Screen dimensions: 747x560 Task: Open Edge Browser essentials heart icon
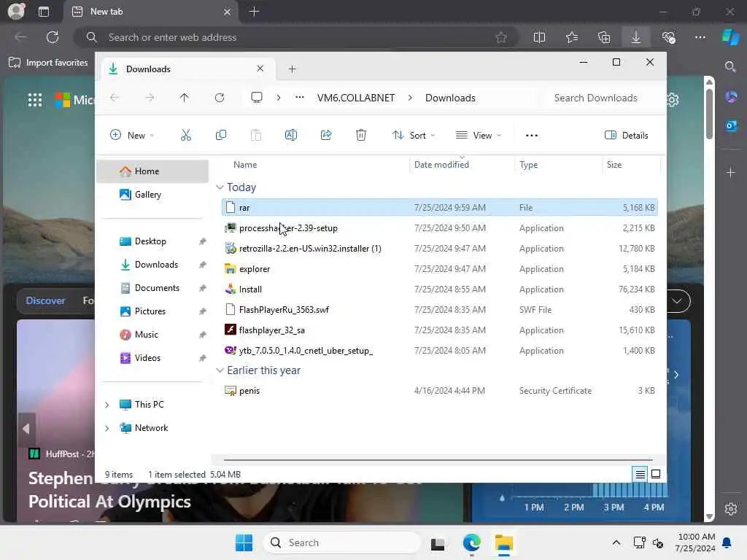pyautogui.click(x=668, y=37)
